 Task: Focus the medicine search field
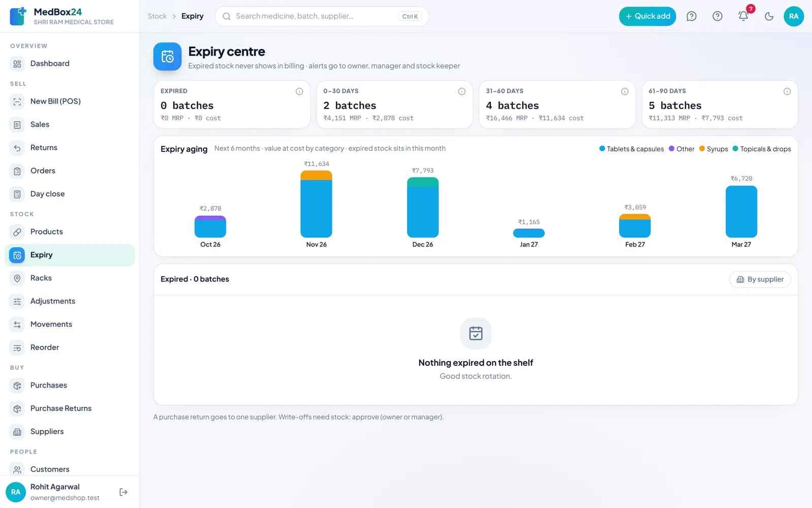tap(322, 16)
